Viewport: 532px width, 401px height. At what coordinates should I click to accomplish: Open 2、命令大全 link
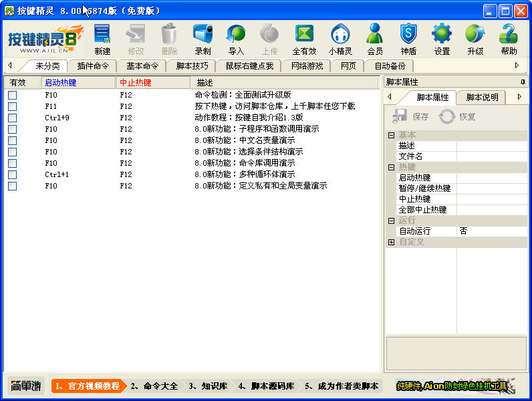click(154, 386)
